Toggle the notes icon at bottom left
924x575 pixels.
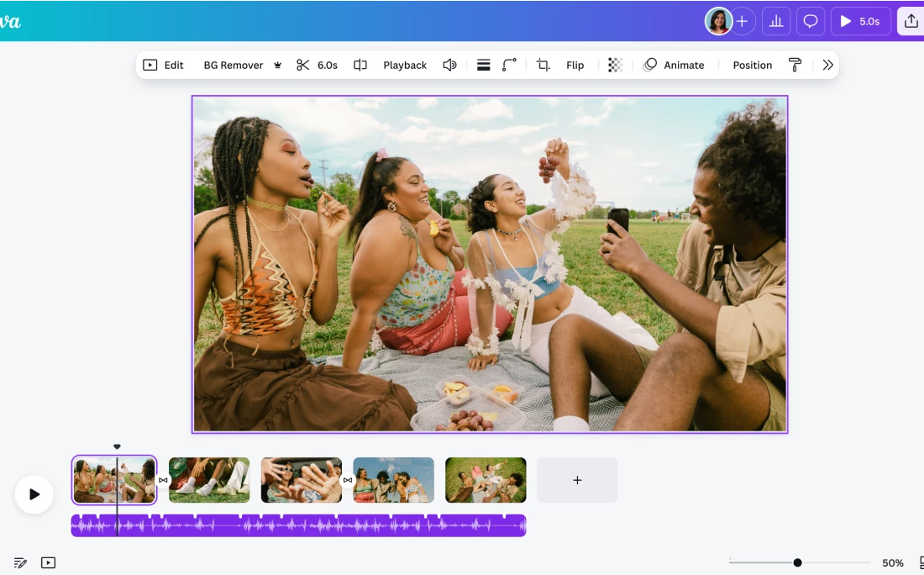click(x=21, y=562)
